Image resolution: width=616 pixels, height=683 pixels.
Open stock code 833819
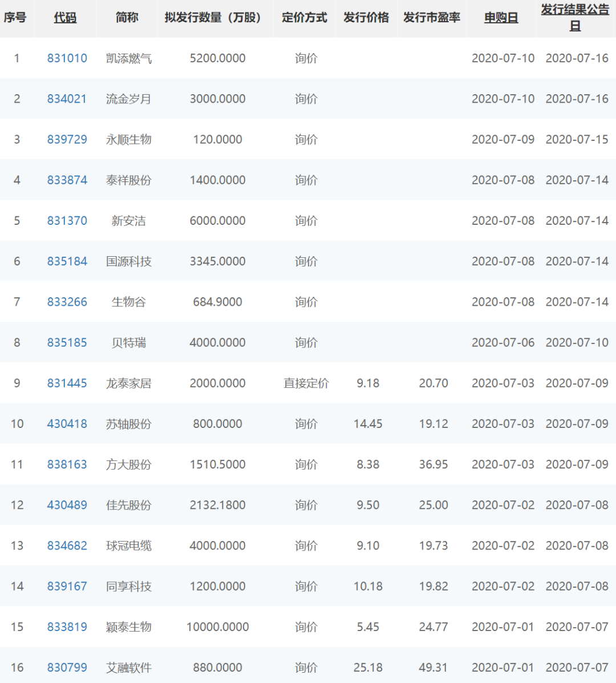click(67, 627)
